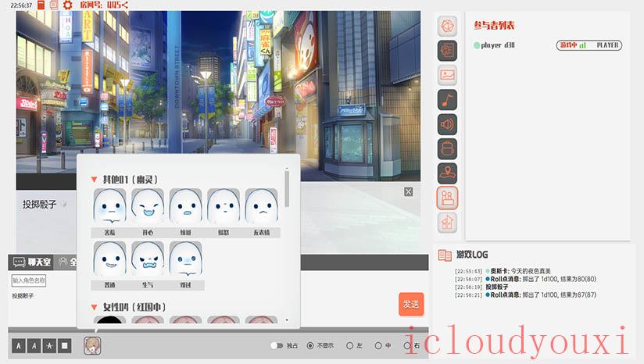This screenshot has height=364, width=644.
Task: Click the 投掷骰子 entry in the game log
Action: 481,287
